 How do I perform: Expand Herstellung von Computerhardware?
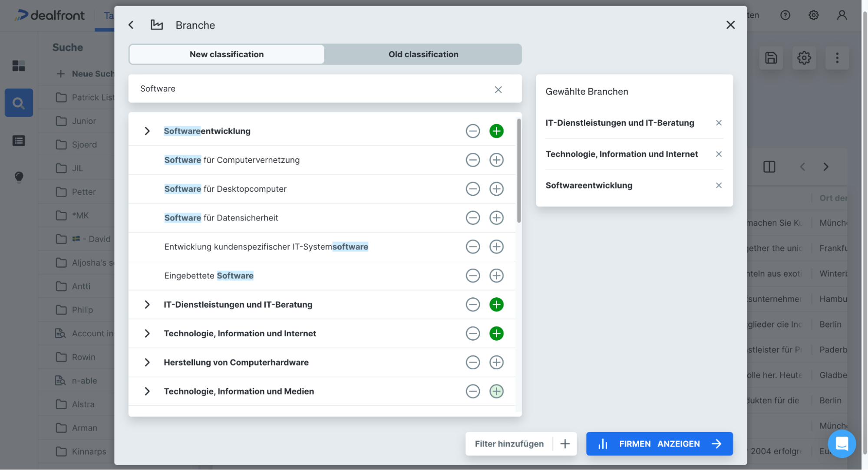[147, 362]
